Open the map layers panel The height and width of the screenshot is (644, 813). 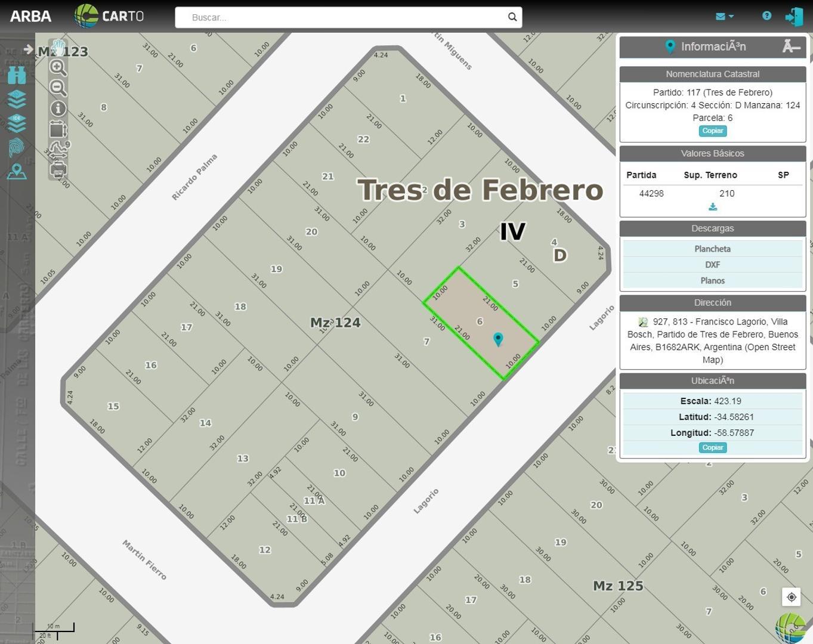pyautogui.click(x=17, y=99)
